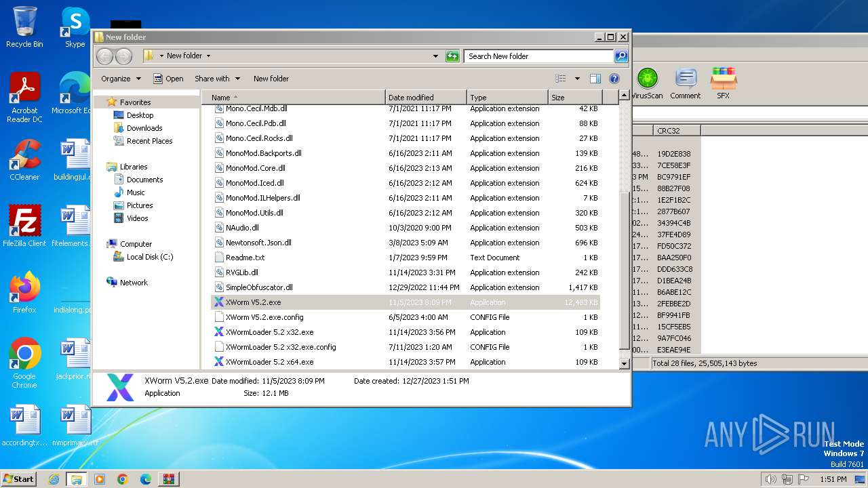Click Open in the Explorer command bar
Screen dimensions: 868x488
click(x=168, y=79)
